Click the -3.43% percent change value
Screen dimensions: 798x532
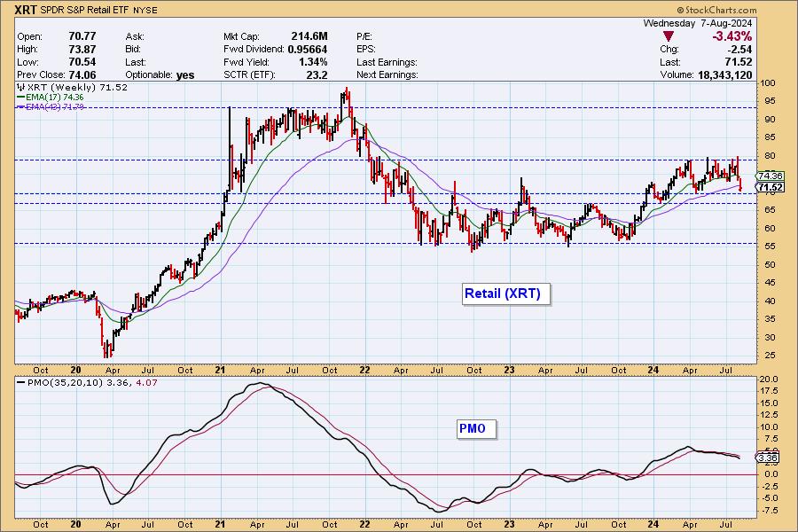pos(731,36)
